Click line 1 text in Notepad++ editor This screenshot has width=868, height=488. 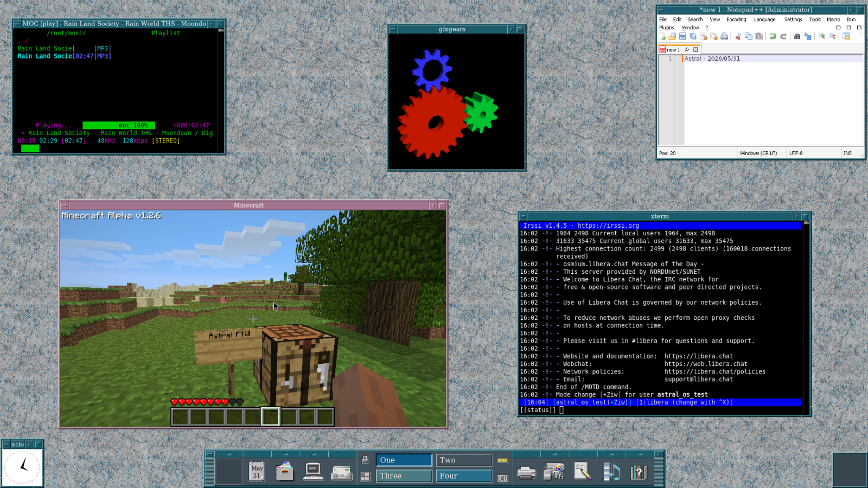(712, 59)
